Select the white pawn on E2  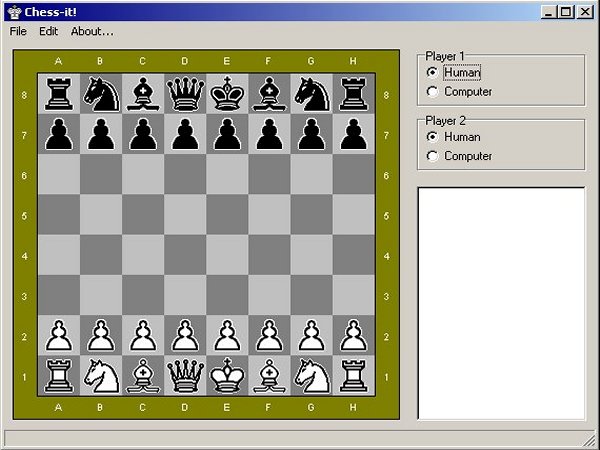coord(227,334)
